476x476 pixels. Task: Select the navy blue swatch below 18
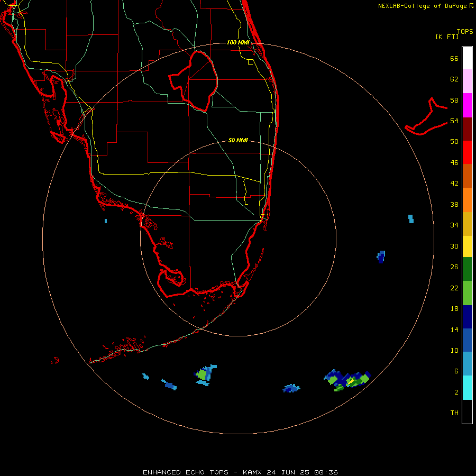[467, 317]
